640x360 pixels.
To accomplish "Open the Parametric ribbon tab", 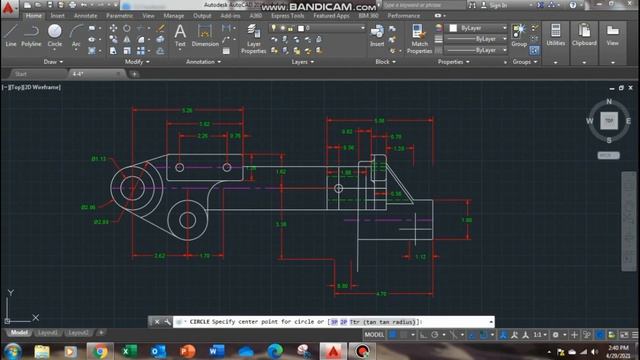I will click(x=119, y=16).
